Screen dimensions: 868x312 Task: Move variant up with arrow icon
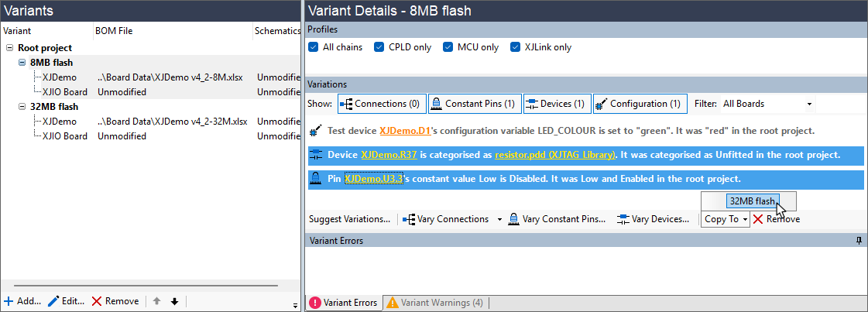[156, 301]
